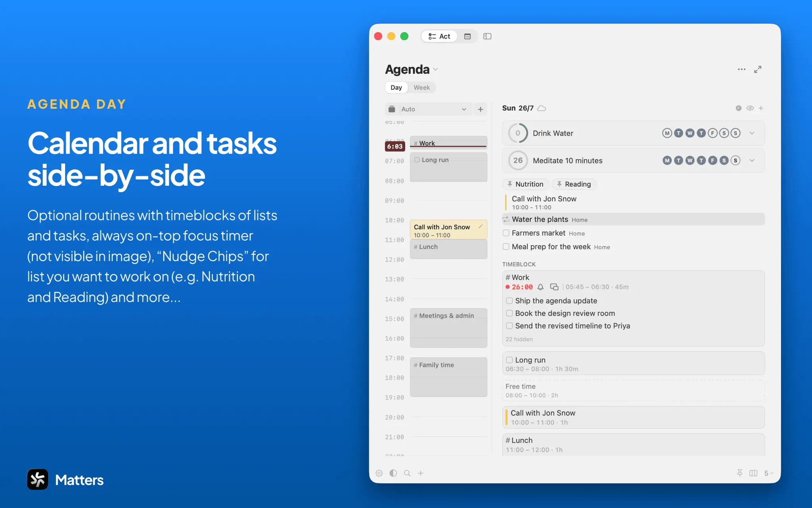Click the Meditate 26 streak ring
This screenshot has height=508, width=812.
(x=518, y=161)
